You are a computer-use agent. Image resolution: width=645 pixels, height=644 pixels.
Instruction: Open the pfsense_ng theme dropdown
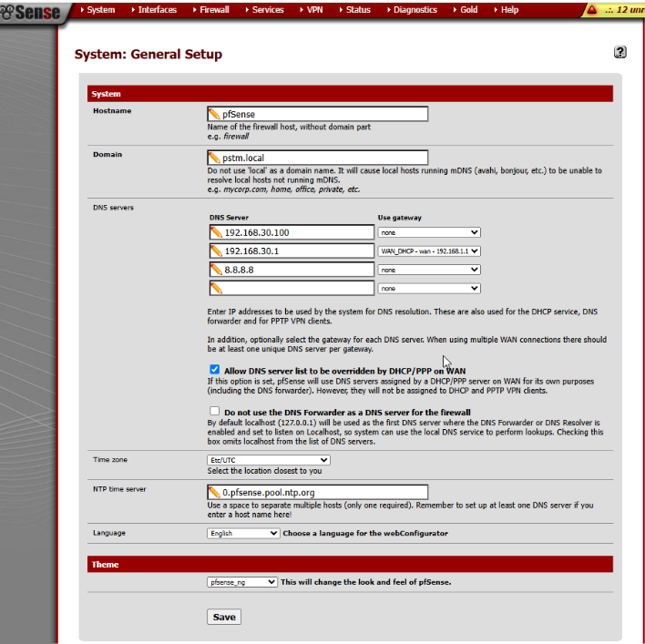[242, 581]
